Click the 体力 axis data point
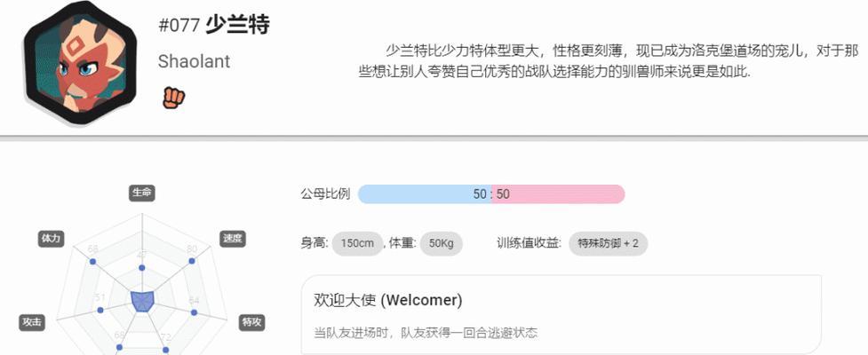Image resolution: width=868 pixels, height=355 pixels. coord(93,262)
